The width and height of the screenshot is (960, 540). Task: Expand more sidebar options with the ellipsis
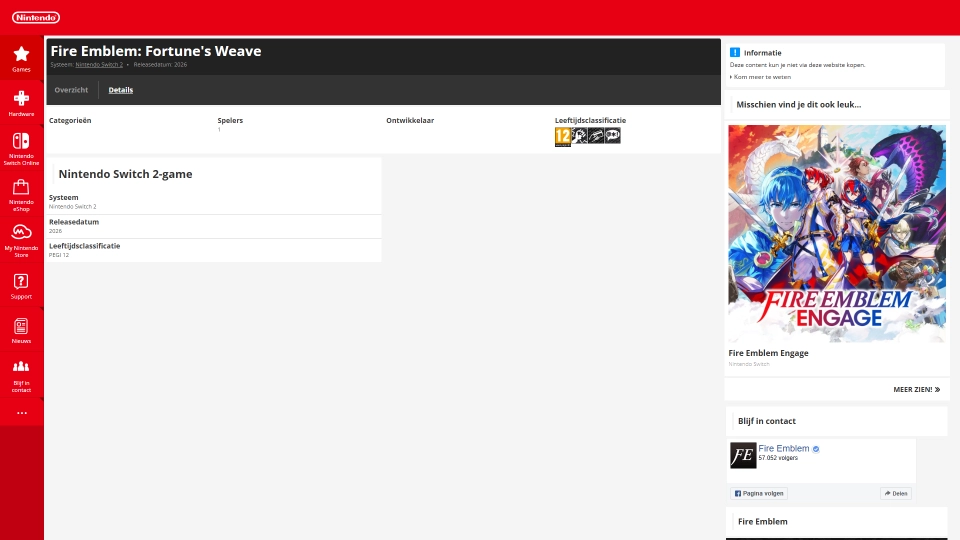(x=21, y=412)
